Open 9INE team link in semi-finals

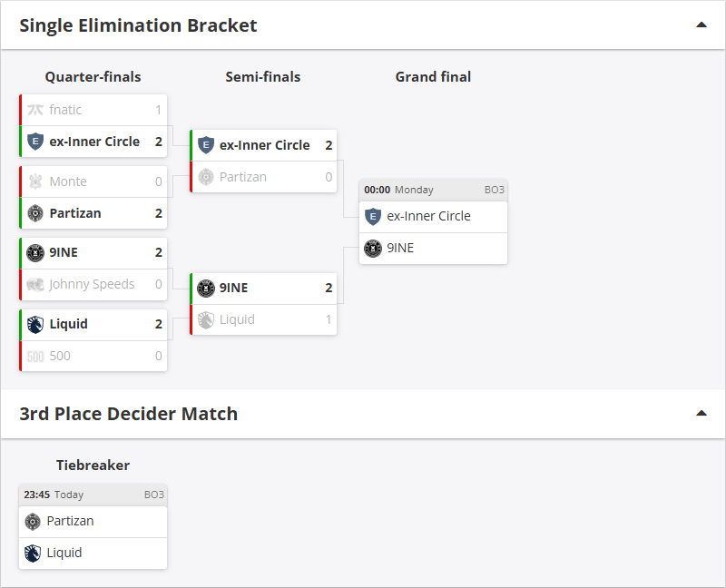tap(234, 288)
